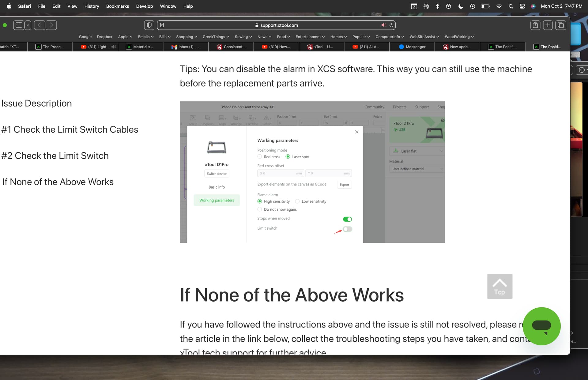Open sidebar tab group dropdown arrow
This screenshot has height=380, width=588.
(x=28, y=25)
